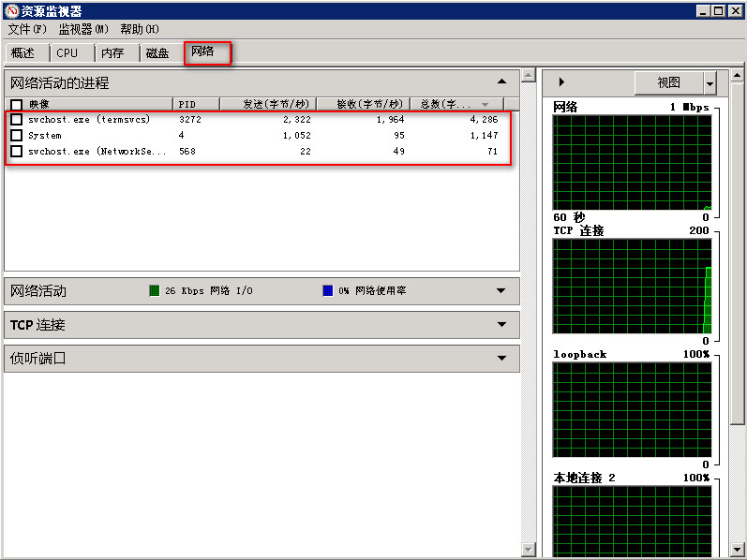
Task: Check the svchost.exe (termsvcs) process checkbox
Action: [x=17, y=119]
